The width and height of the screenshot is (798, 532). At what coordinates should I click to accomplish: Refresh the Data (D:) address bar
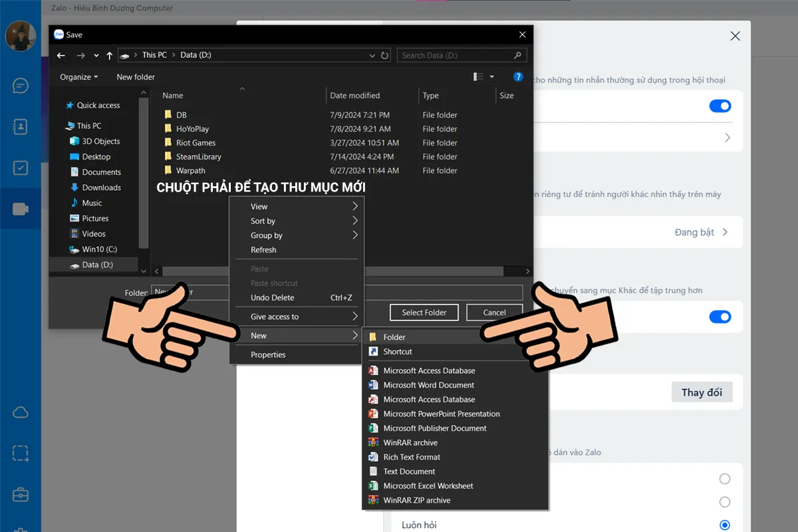pos(385,55)
